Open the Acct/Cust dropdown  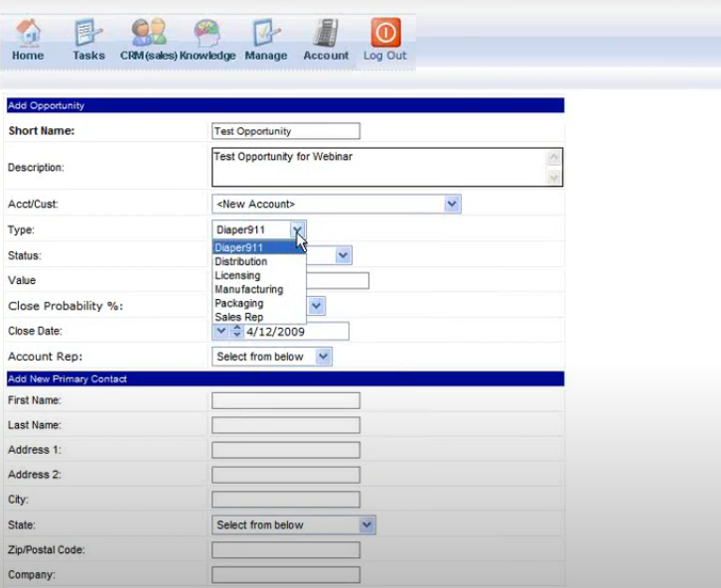point(336,205)
